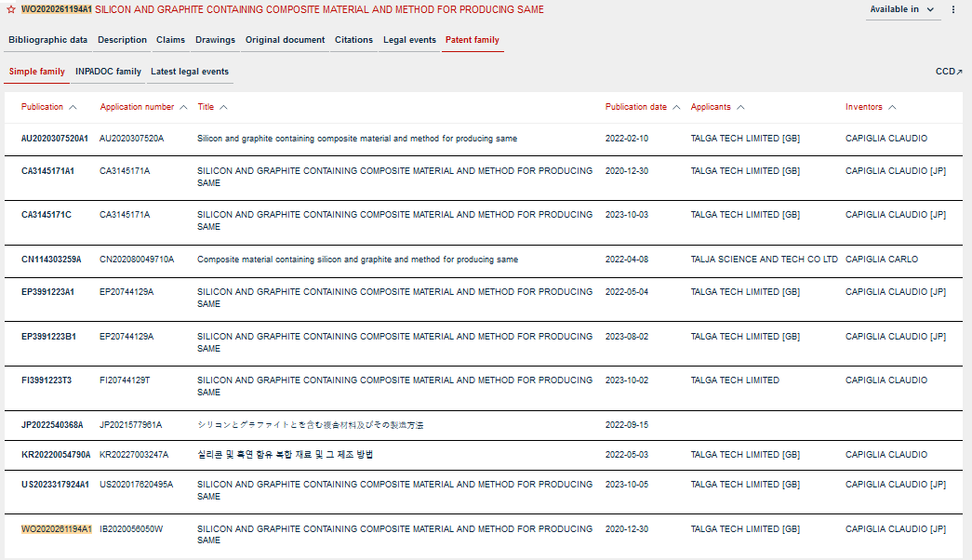Go to the Legal events tab

(x=409, y=40)
